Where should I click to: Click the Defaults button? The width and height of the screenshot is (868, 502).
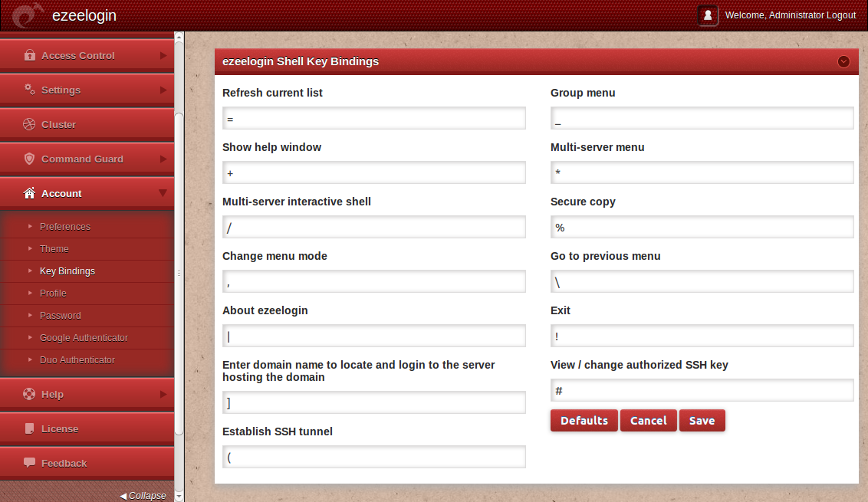click(584, 421)
